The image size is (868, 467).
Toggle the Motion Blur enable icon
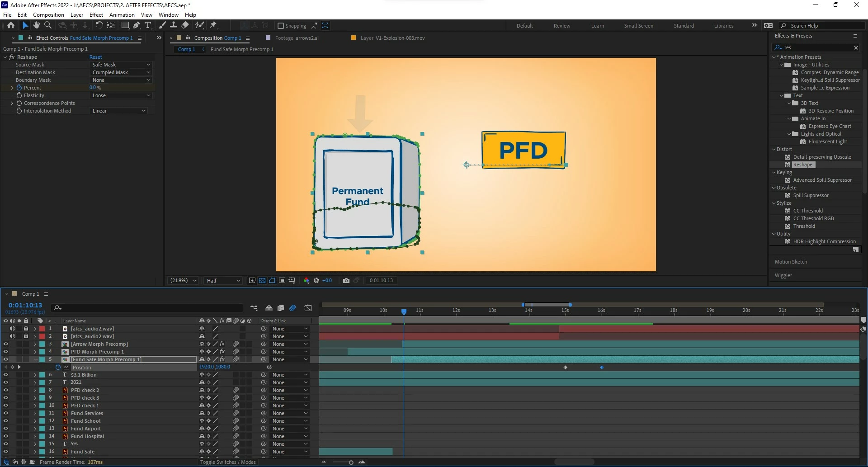pyautogui.click(x=292, y=308)
